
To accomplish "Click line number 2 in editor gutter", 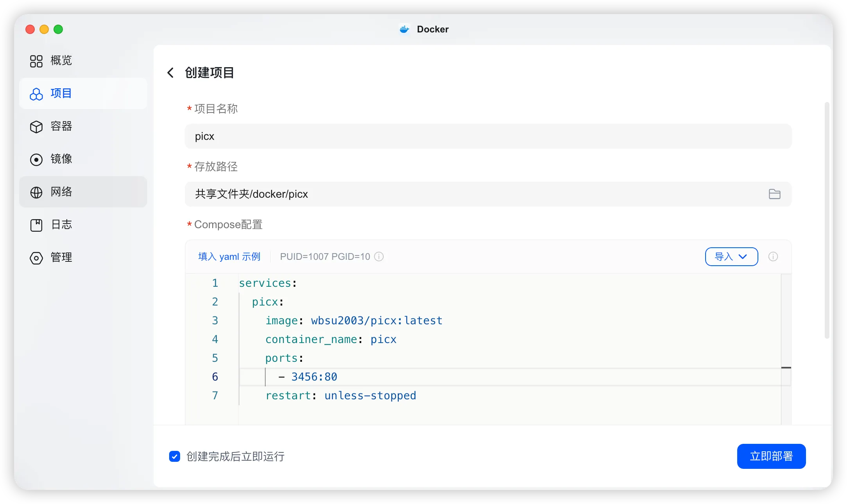I will (215, 302).
